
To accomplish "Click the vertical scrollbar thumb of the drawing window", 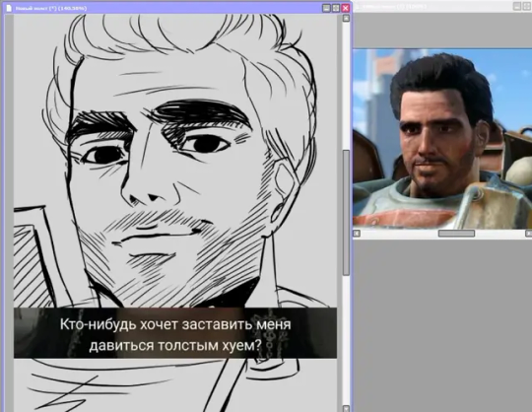I will click(346, 213).
